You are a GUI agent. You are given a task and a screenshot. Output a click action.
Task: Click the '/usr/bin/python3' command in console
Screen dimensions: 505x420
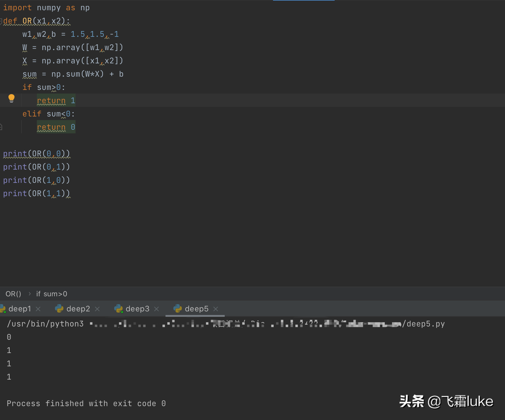45,324
